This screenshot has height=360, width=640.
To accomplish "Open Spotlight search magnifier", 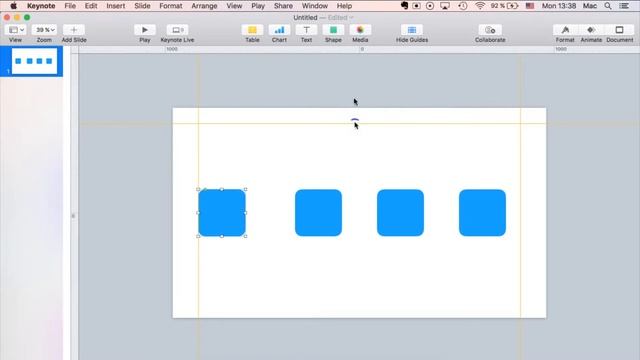I will [608, 6].
